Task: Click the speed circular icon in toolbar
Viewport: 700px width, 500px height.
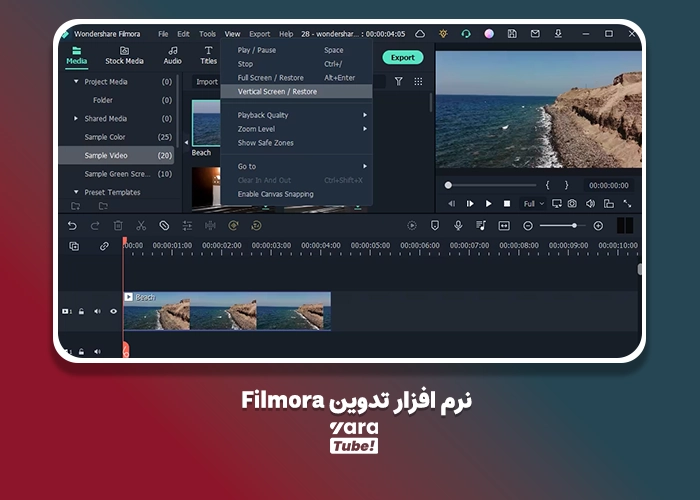Action: (x=233, y=225)
